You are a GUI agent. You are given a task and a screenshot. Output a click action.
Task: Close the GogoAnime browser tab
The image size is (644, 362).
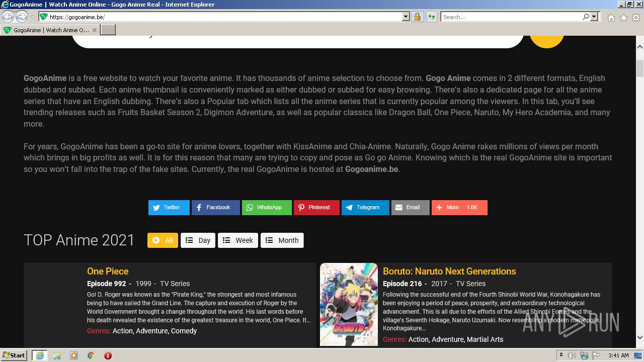point(94,30)
